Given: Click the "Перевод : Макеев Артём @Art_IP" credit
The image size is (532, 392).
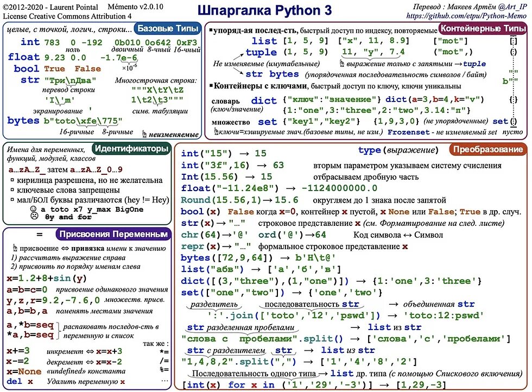Looking at the screenshot, I should 470,7.
